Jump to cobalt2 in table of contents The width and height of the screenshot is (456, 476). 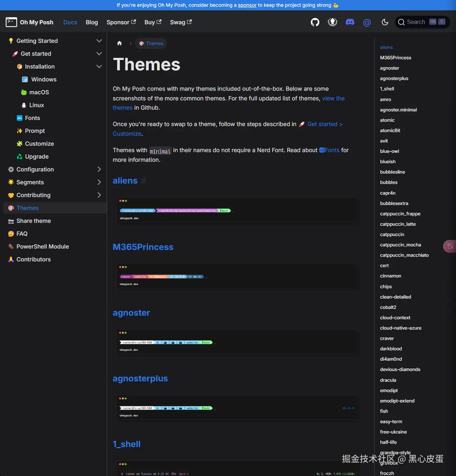click(x=388, y=307)
